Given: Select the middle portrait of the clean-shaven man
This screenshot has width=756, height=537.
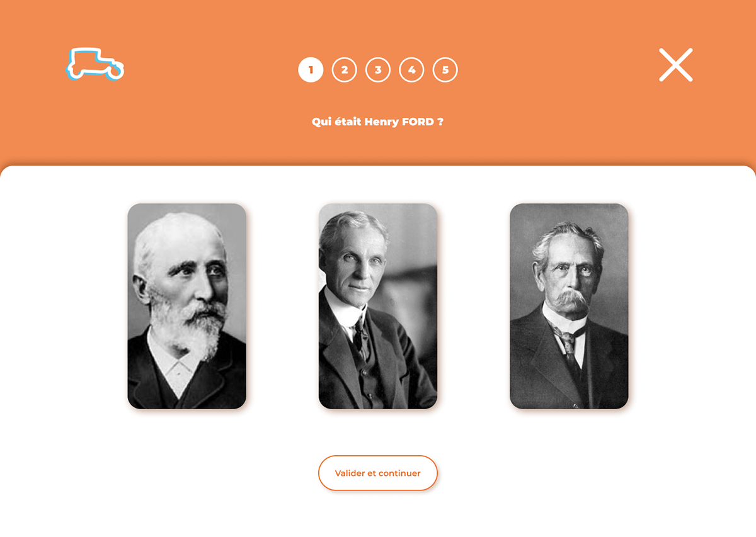Looking at the screenshot, I should point(378,306).
